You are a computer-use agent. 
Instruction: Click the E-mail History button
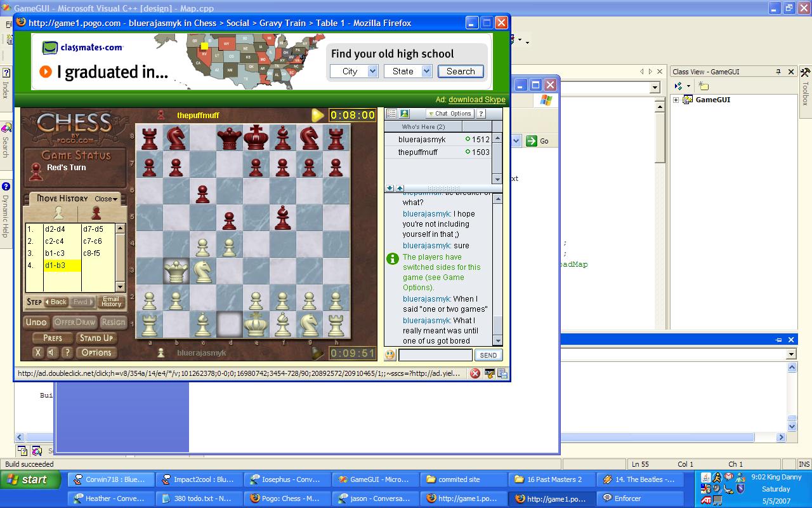[x=111, y=302]
